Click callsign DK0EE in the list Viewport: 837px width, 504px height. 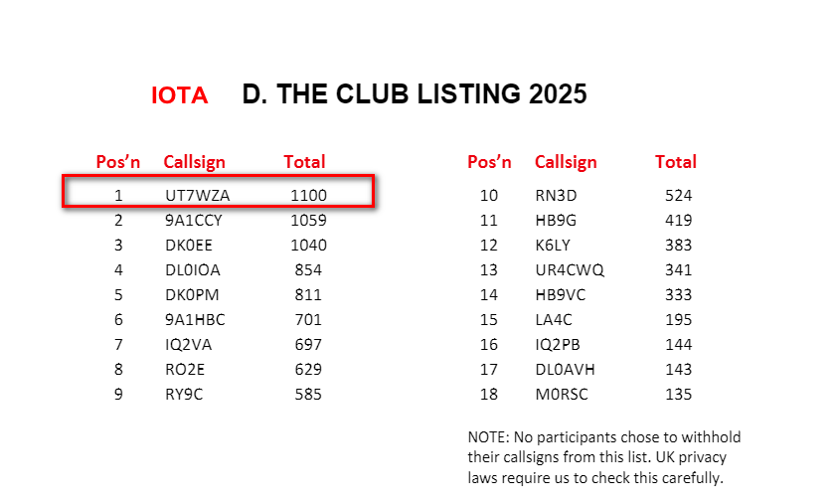pyautogui.click(x=189, y=246)
